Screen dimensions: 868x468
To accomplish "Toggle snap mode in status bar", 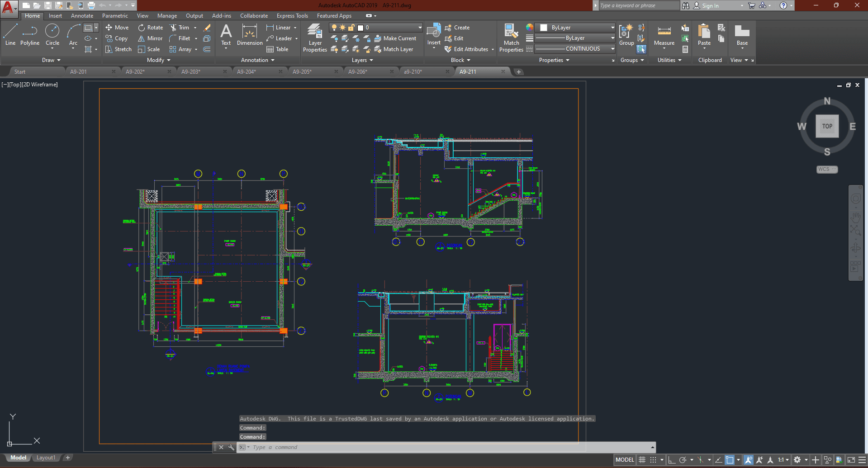I will pos(653,460).
